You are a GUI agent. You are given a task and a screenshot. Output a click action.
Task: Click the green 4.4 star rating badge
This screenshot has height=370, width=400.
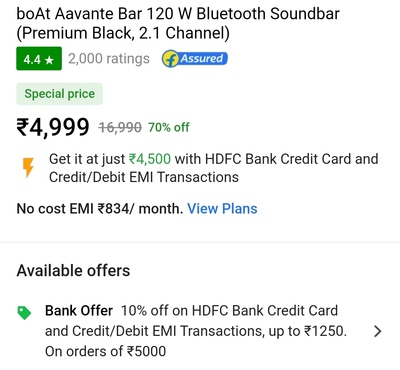(39, 59)
